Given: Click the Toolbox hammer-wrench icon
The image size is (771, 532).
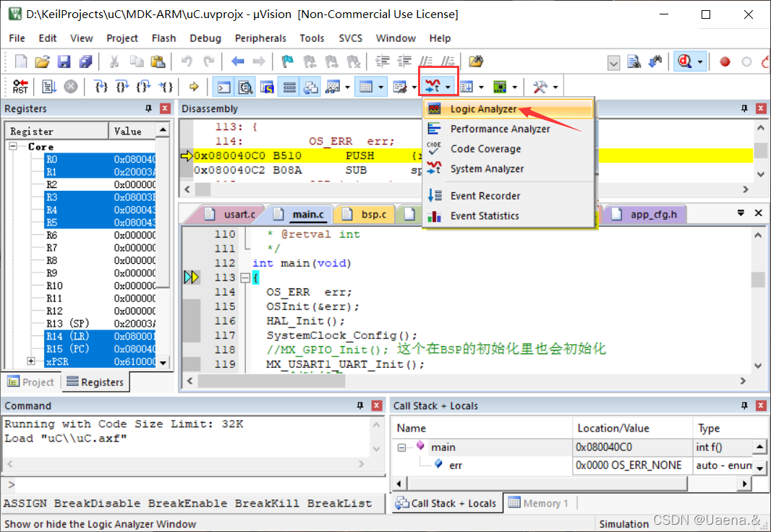Looking at the screenshot, I should [x=540, y=87].
